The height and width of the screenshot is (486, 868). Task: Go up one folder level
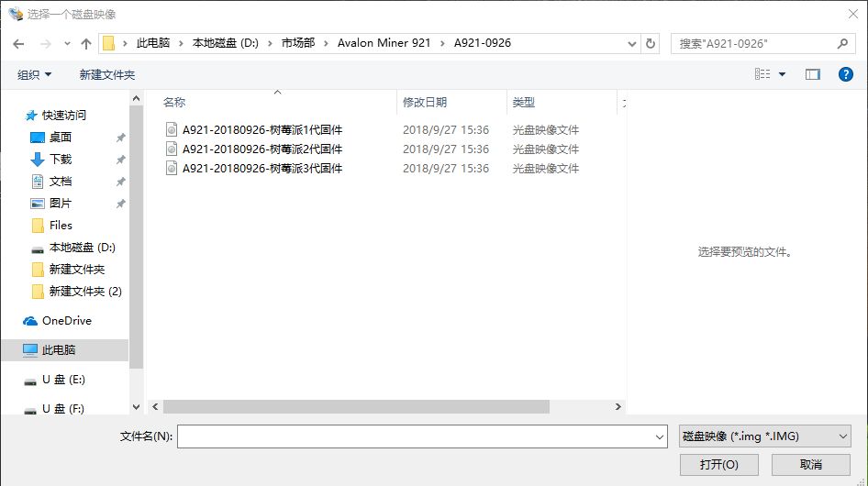tap(86, 44)
